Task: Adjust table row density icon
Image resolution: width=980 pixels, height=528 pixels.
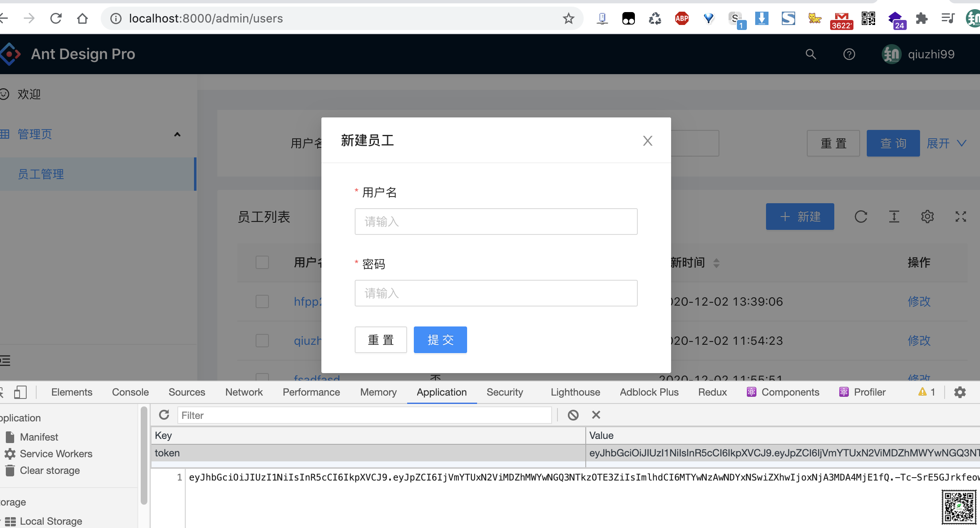Action: [x=894, y=217]
